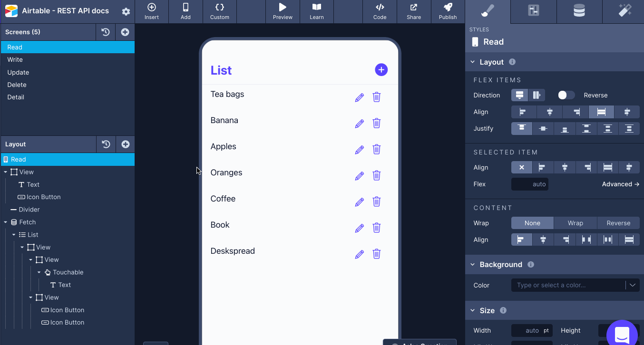The width and height of the screenshot is (644, 345).
Task: Click the edit pencil for Banana
Action: (360, 124)
